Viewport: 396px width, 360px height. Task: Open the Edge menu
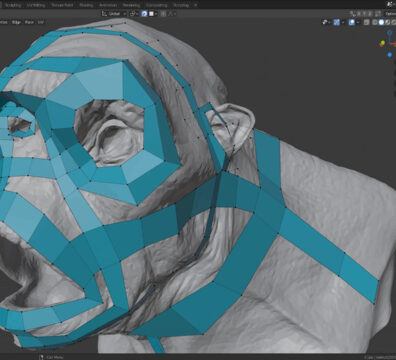pos(16,22)
